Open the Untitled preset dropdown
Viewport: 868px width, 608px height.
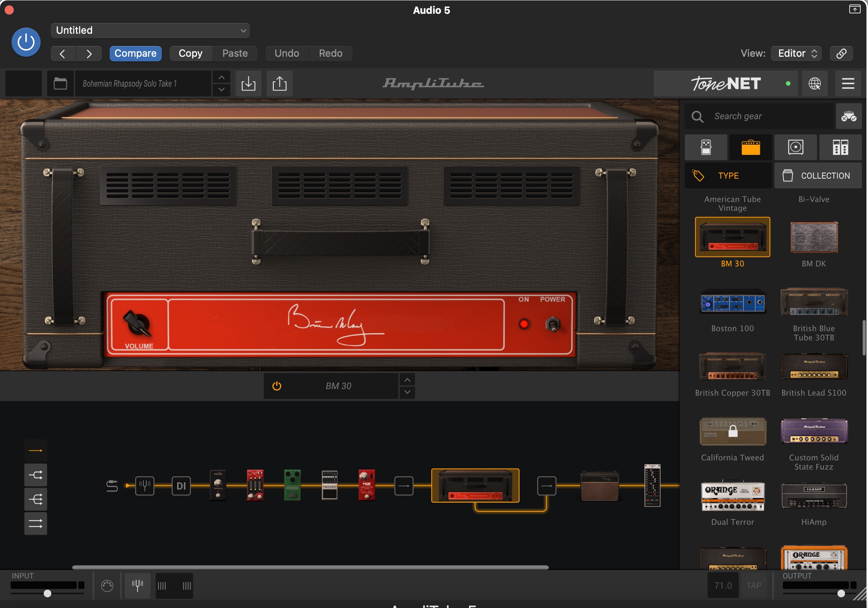[x=150, y=31]
